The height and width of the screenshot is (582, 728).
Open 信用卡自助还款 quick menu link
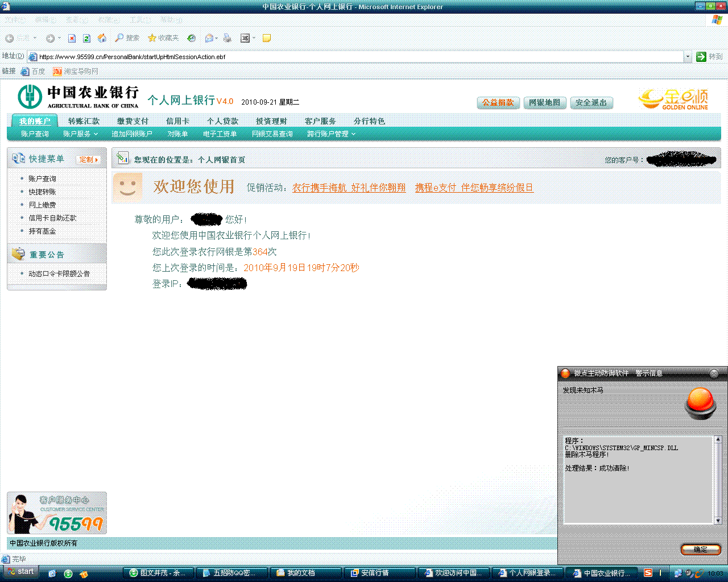(52, 218)
